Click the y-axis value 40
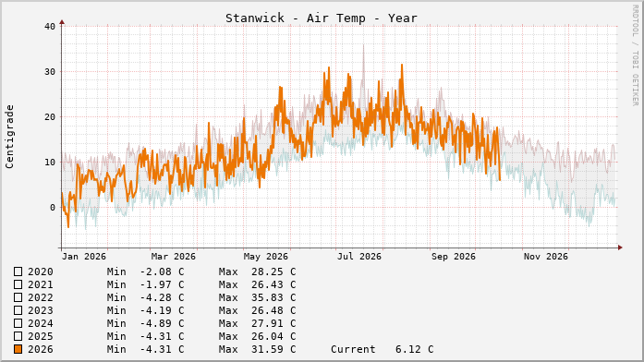Viewport: 644px width, 362px height. click(x=50, y=26)
